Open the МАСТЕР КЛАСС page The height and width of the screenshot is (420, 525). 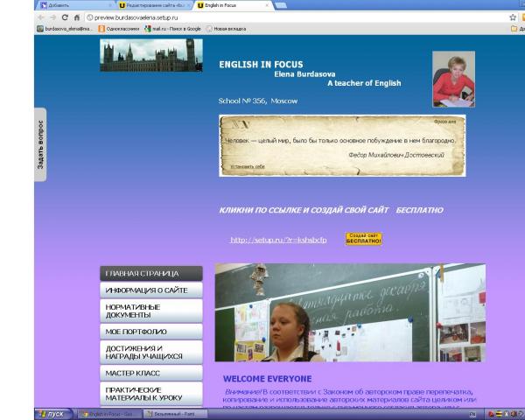151,373
